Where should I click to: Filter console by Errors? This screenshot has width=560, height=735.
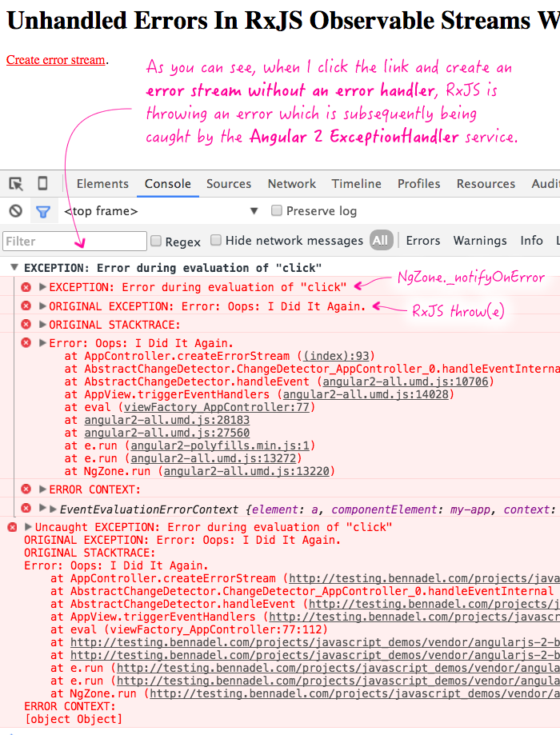click(x=423, y=241)
